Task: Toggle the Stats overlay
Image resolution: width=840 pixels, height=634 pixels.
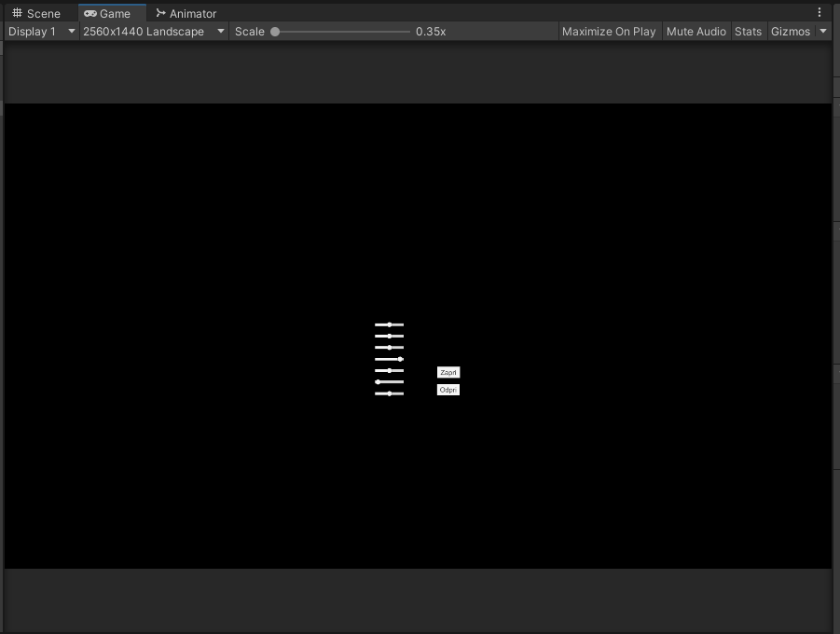Action: [x=748, y=32]
